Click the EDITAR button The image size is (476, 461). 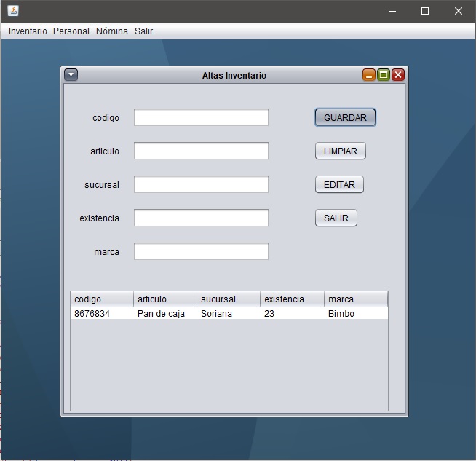339,184
